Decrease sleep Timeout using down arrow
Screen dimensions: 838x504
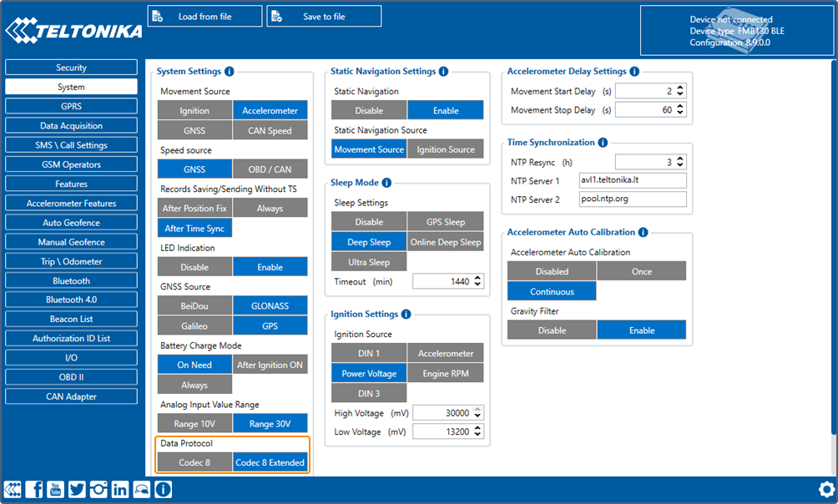pos(478,285)
